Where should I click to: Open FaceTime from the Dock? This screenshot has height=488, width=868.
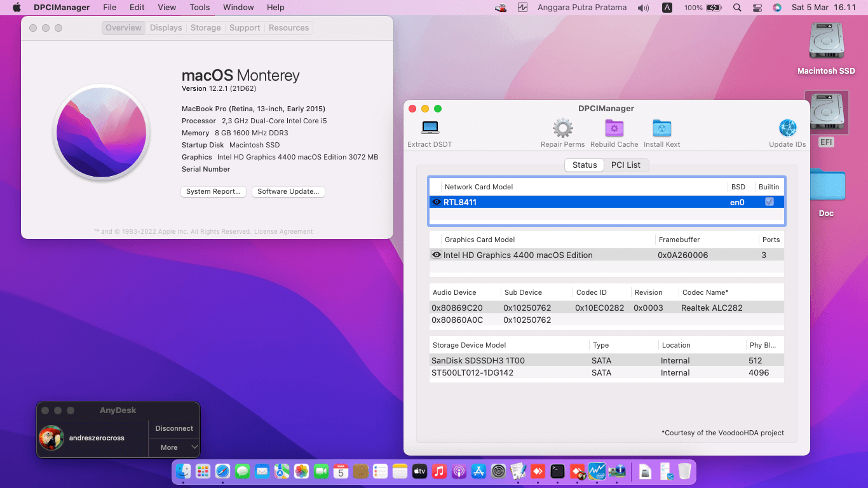pos(321,471)
